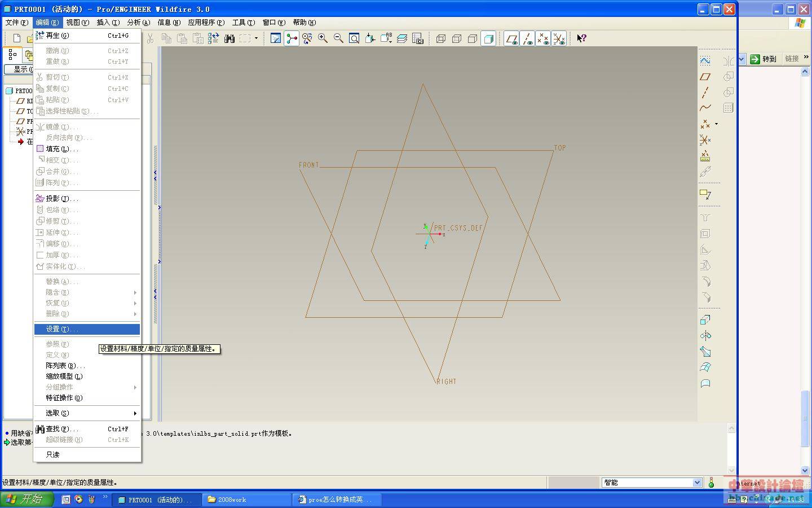This screenshot has height=508, width=812.
Task: Select the Datum Curve tool
Action: (705, 108)
